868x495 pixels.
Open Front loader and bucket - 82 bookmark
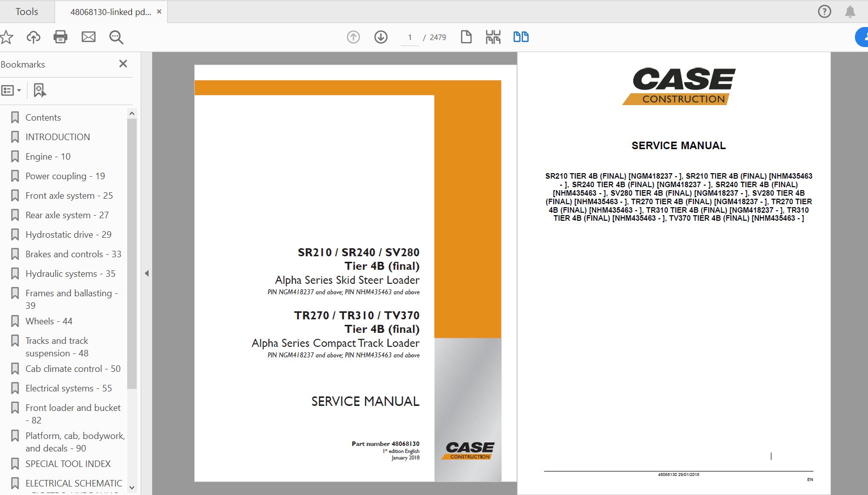(73, 414)
